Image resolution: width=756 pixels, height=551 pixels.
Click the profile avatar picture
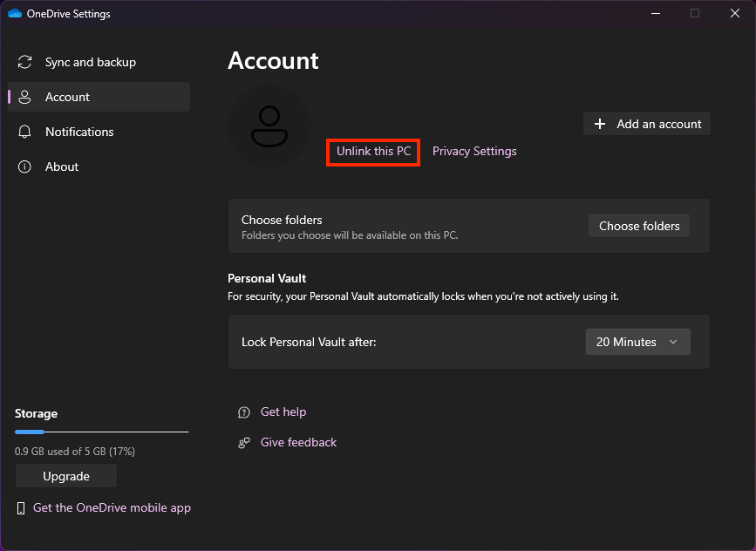(269, 126)
